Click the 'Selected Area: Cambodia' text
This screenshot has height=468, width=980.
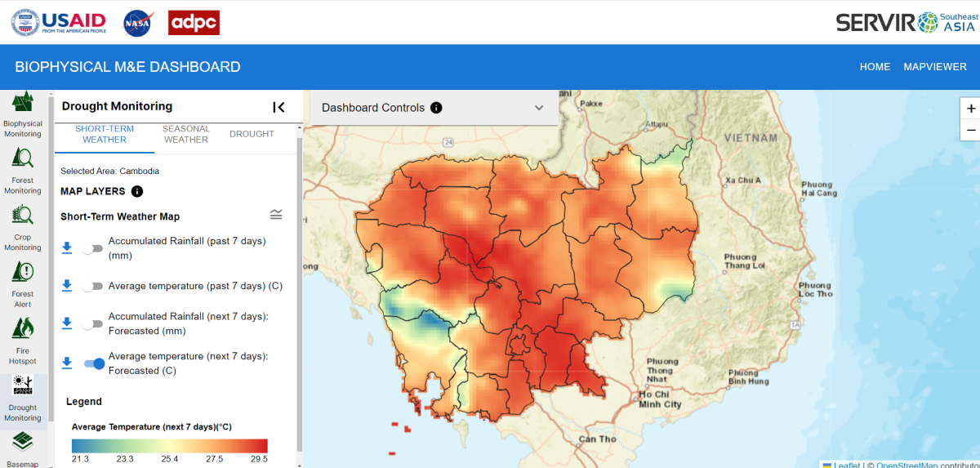pos(109,172)
